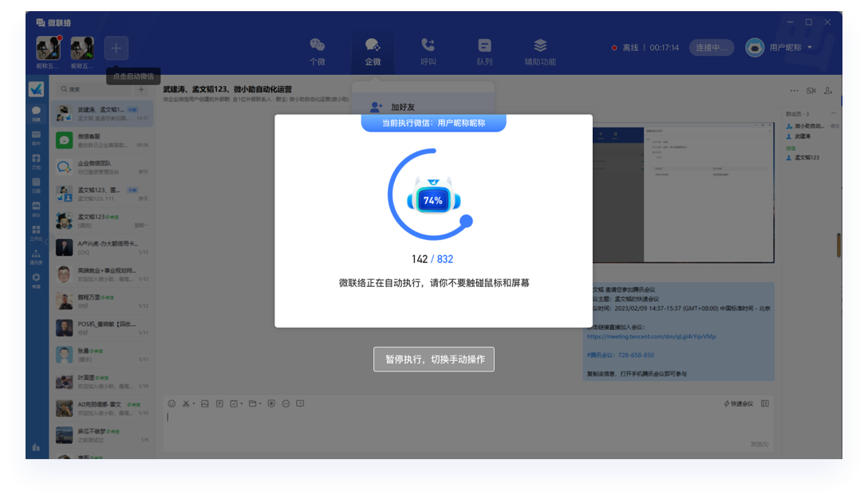Open the A卢兴虎-办大额信用卡 conversation

point(102,247)
